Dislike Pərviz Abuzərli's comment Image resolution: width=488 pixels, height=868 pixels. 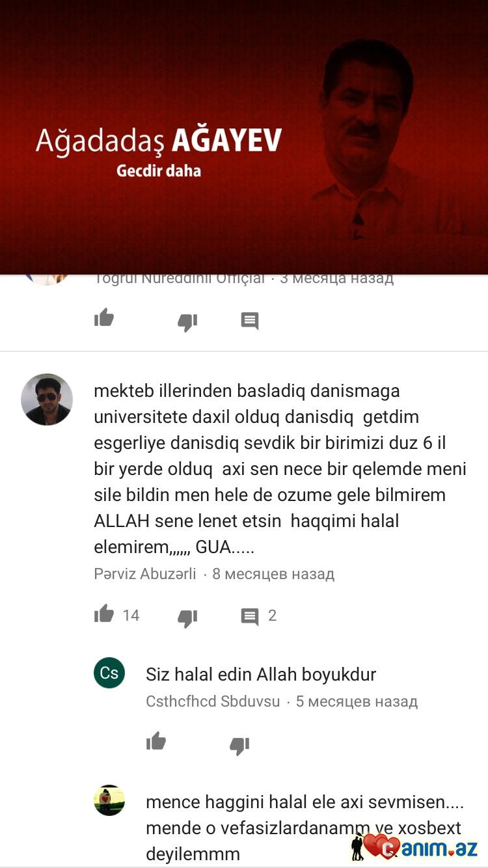pyautogui.click(x=187, y=618)
